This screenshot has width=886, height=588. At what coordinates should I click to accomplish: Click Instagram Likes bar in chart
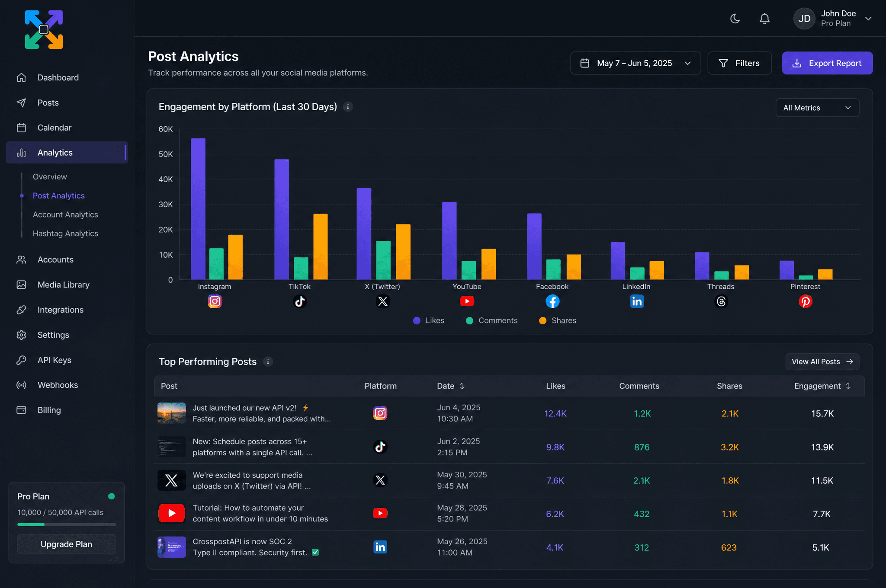click(x=198, y=209)
